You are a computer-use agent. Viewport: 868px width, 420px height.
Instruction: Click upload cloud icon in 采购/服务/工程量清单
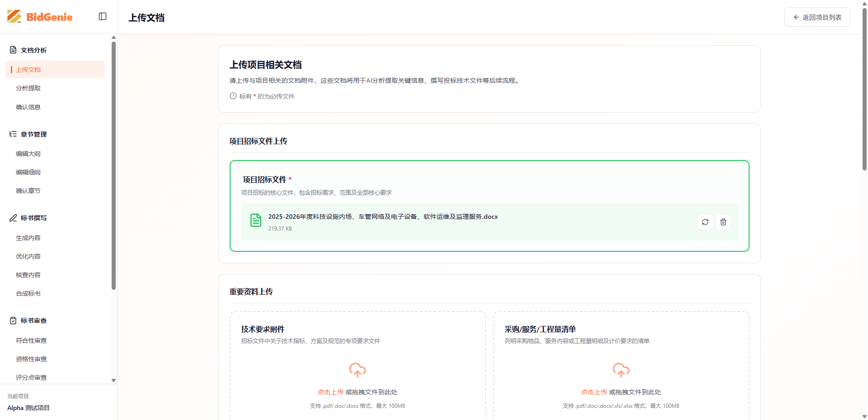click(621, 370)
